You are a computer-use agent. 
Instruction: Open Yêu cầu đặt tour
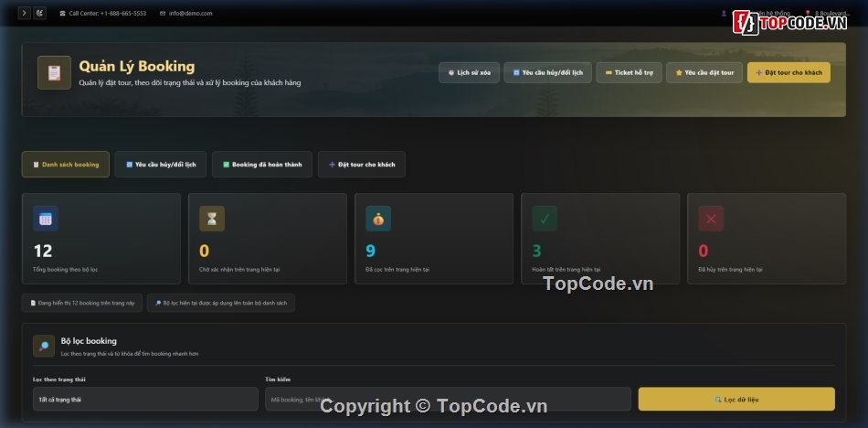click(x=704, y=72)
